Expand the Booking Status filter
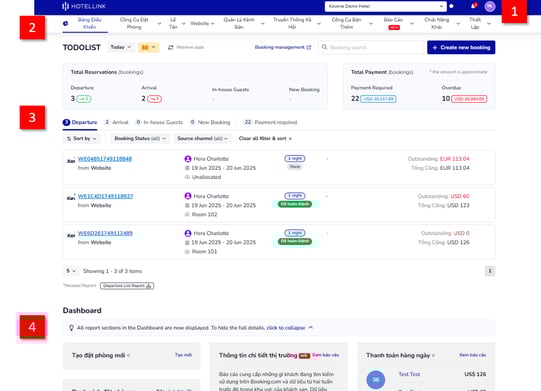 pyautogui.click(x=140, y=138)
